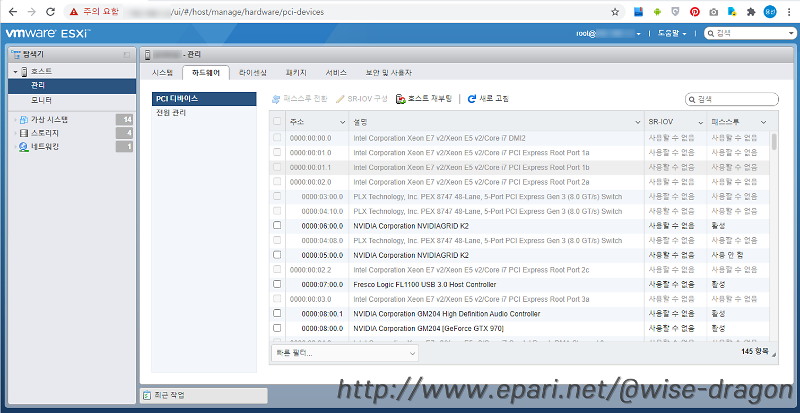
Task: Switch to the Licensing tab
Action: tap(253, 73)
